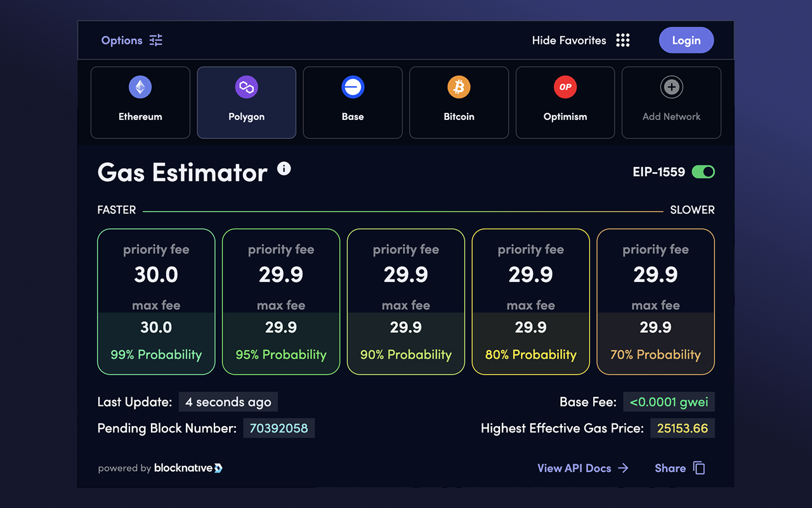Click the Share copy icon

pyautogui.click(x=699, y=468)
